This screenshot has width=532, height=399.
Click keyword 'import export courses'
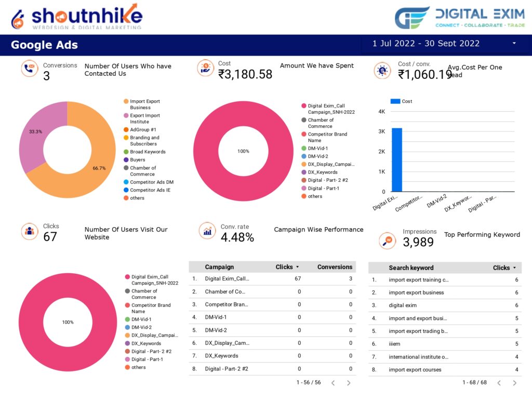[x=415, y=370]
